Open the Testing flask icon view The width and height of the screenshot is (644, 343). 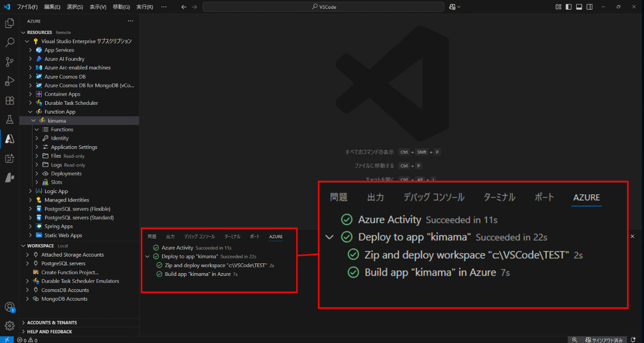click(9, 120)
